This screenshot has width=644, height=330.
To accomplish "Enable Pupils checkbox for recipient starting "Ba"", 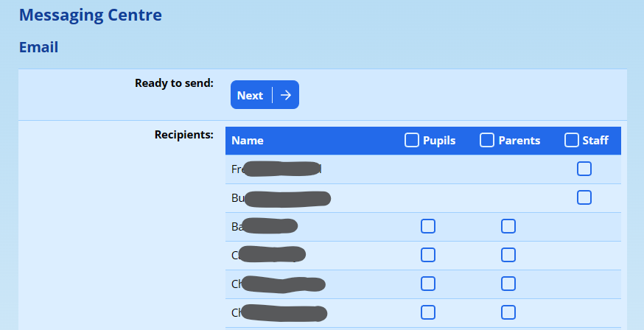I will click(x=428, y=226).
